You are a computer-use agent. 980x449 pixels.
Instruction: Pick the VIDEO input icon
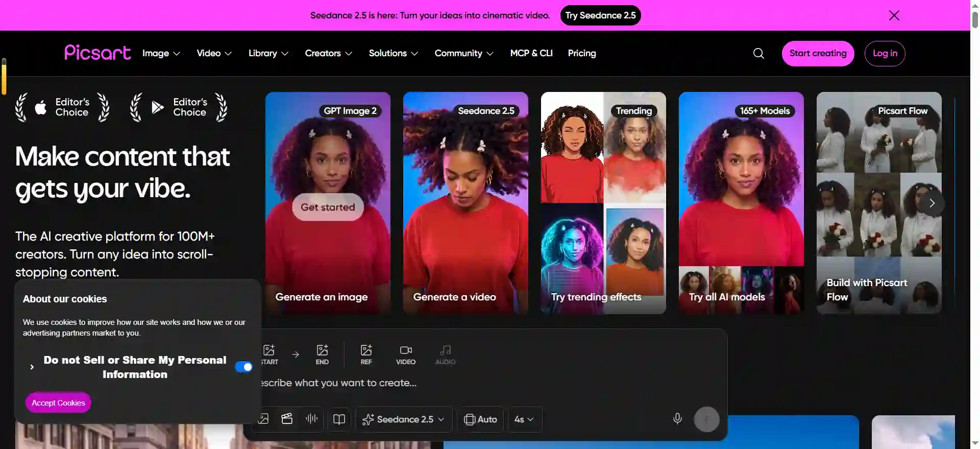tap(406, 355)
